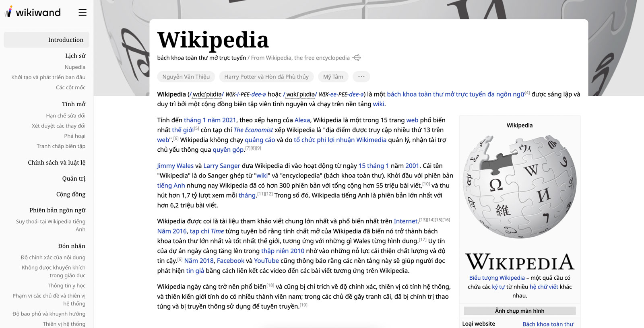Jump to the Nupedia subsection
This screenshot has width=644, height=328.
pos(75,67)
